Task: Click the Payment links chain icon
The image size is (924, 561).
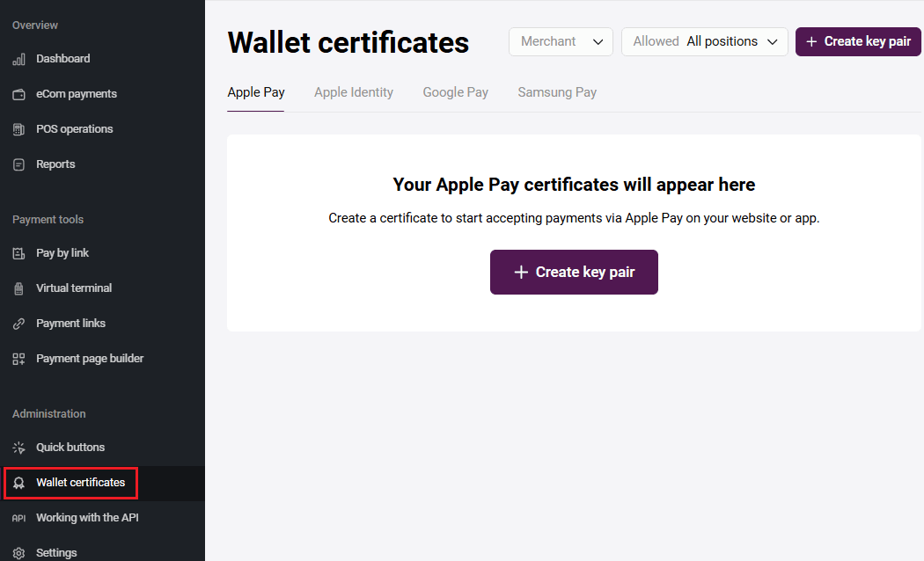Action: coord(19,323)
